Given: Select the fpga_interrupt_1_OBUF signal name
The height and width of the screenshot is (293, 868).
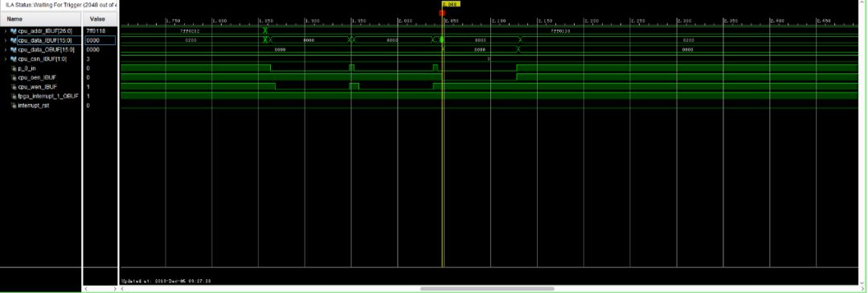Looking at the screenshot, I should pos(48,96).
